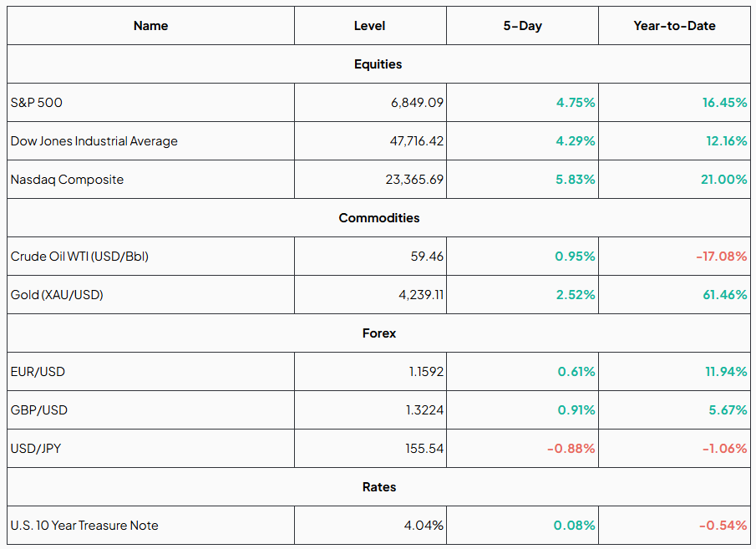Click Gold's year-to-date value 61.46%
The width and height of the screenshot is (756, 549).
[724, 295]
